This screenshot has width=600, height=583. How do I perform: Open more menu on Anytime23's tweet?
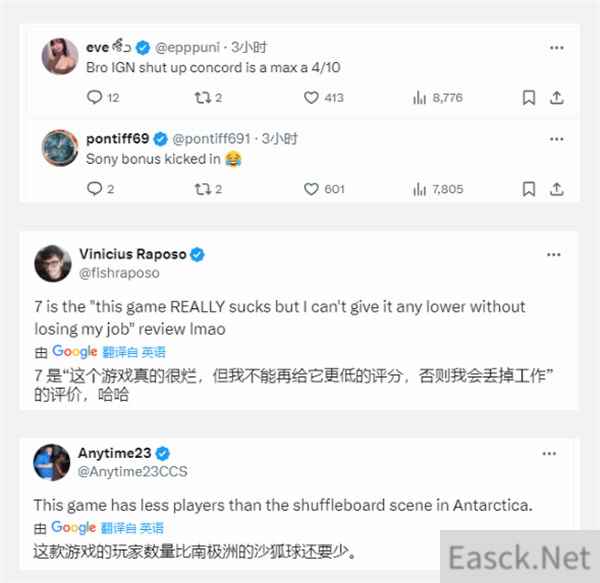(x=549, y=454)
